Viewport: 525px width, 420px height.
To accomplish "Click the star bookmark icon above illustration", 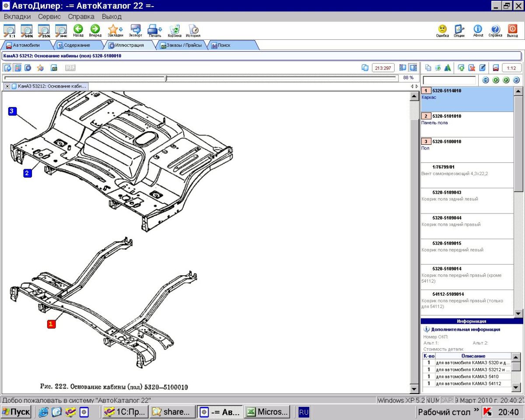I will pos(40,68).
